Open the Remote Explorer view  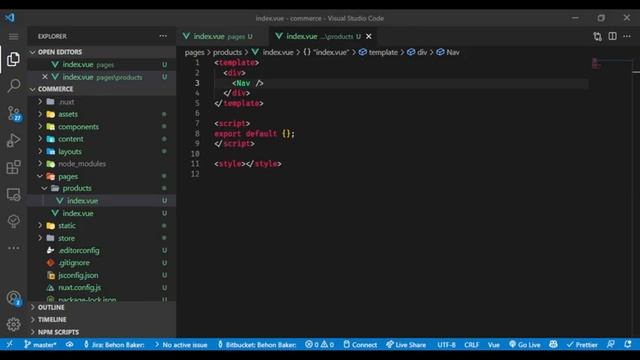[x=13, y=194]
